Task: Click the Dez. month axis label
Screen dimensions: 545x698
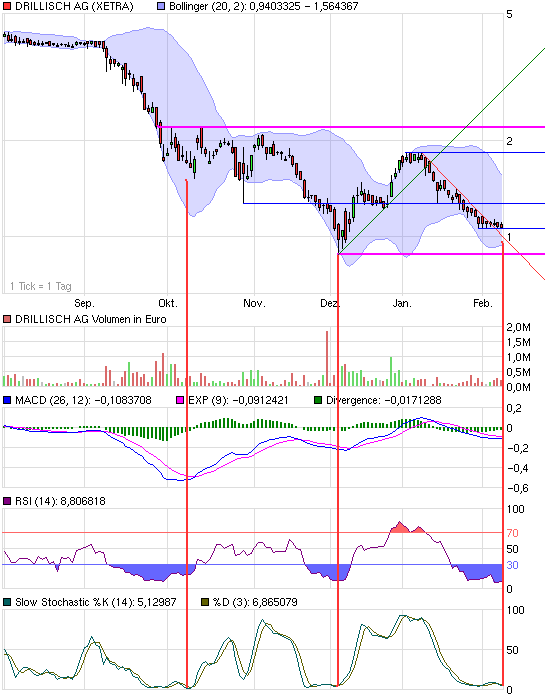Action: coord(330,304)
